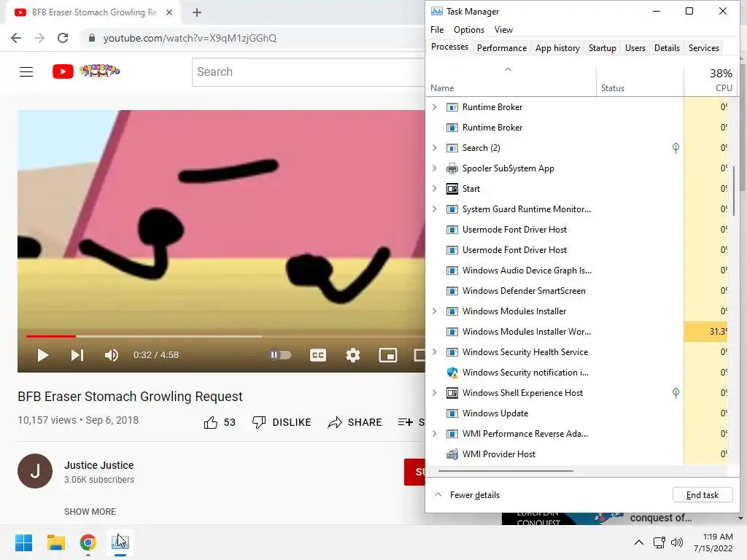Click Chrome taskbar icon
Screen dimensions: 747x560
(88, 542)
